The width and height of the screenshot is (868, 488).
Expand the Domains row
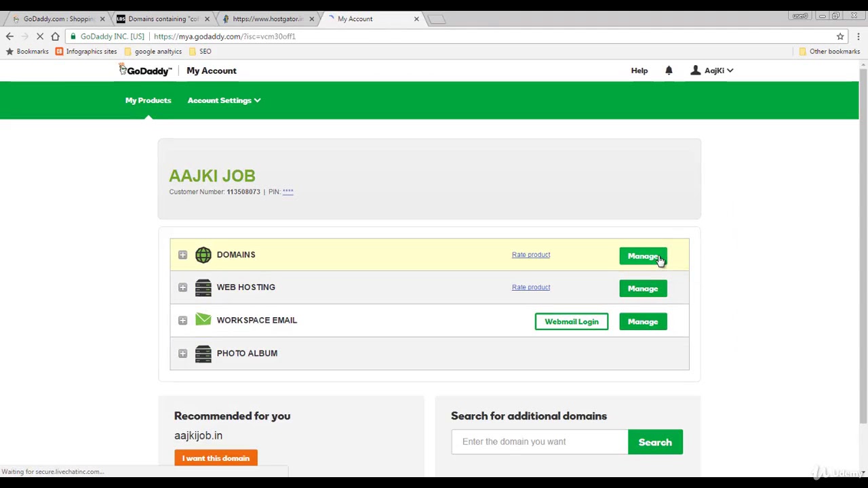[182, 255]
